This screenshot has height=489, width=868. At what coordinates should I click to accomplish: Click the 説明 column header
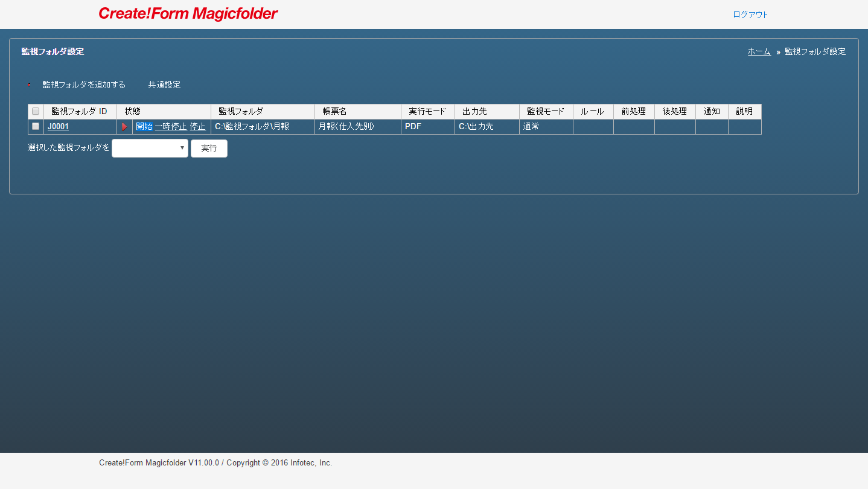[745, 112]
